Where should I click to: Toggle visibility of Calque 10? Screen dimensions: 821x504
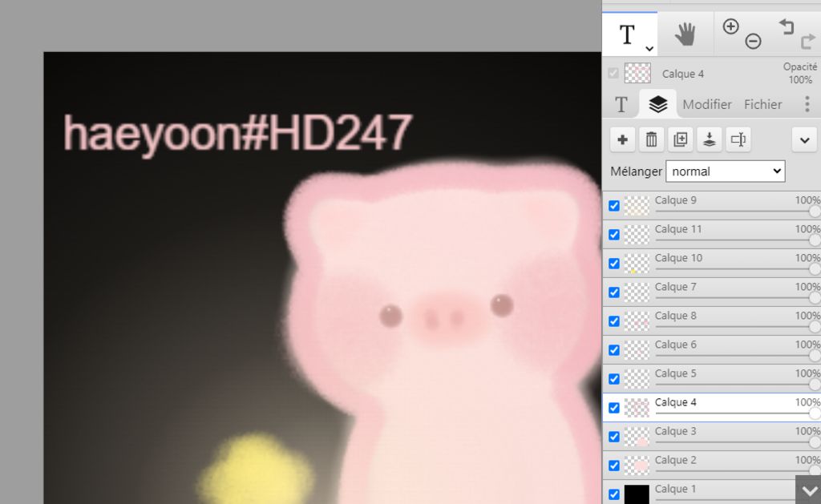(614, 264)
